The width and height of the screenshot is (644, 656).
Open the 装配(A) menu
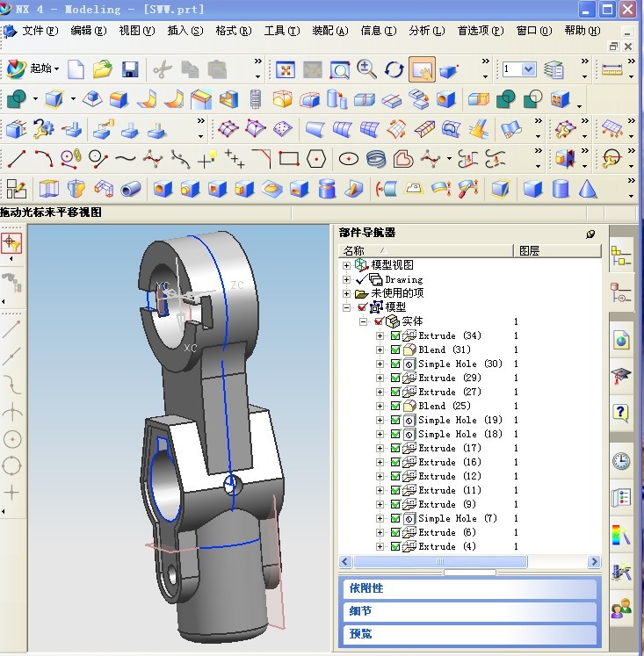coord(330,31)
